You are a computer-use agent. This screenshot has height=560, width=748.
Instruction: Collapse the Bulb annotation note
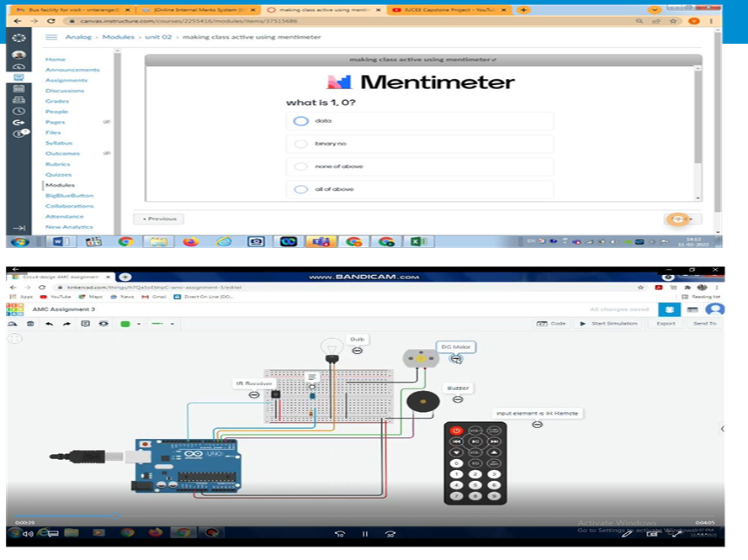click(x=357, y=351)
